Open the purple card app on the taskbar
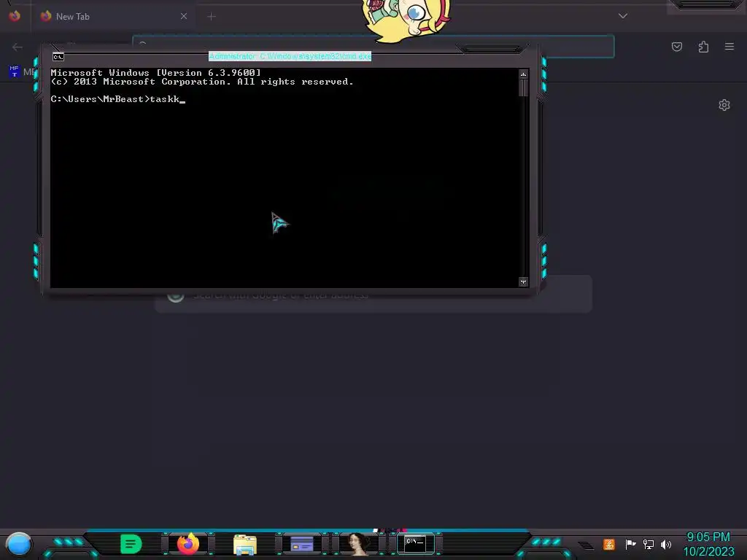 [x=301, y=544]
